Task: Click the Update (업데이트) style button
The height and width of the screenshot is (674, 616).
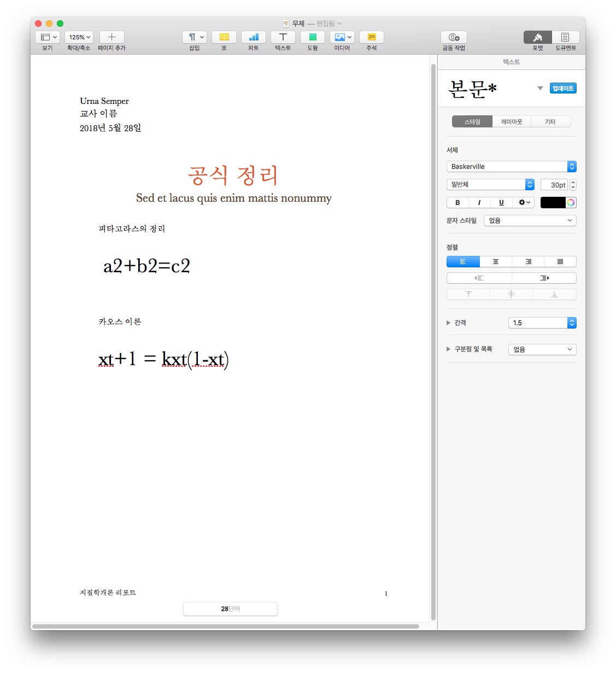Action: [x=563, y=88]
